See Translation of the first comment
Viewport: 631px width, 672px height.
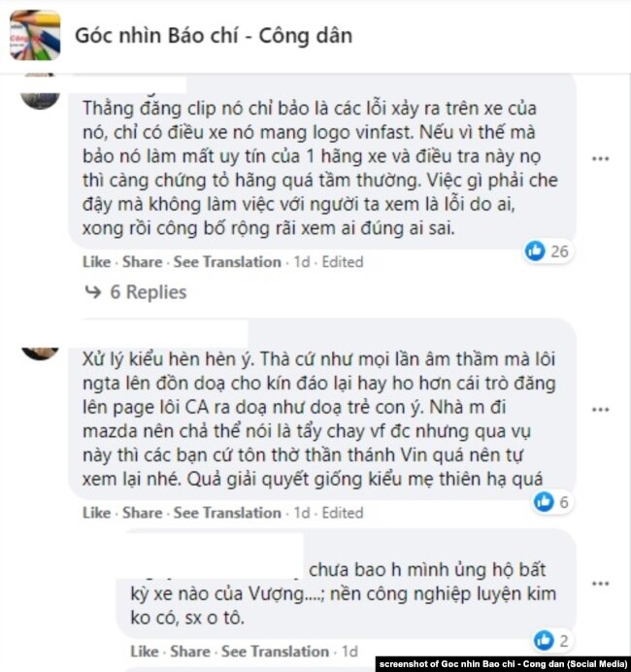pos(227,262)
